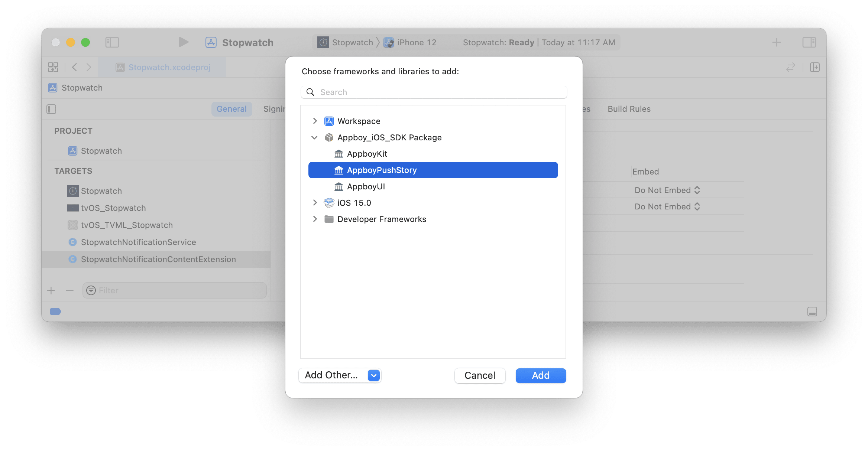868x453 pixels.
Task: Click the Run play button
Action: [184, 42]
